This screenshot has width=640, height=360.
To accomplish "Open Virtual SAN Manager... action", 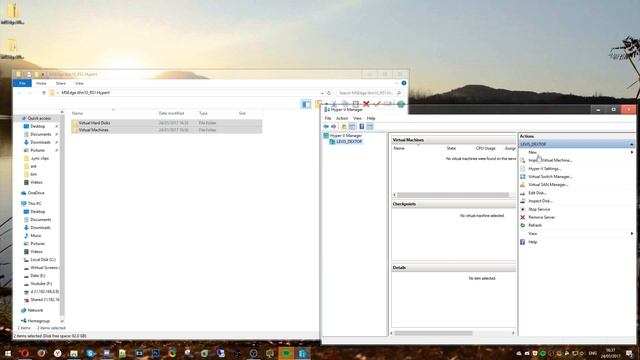I will point(548,185).
